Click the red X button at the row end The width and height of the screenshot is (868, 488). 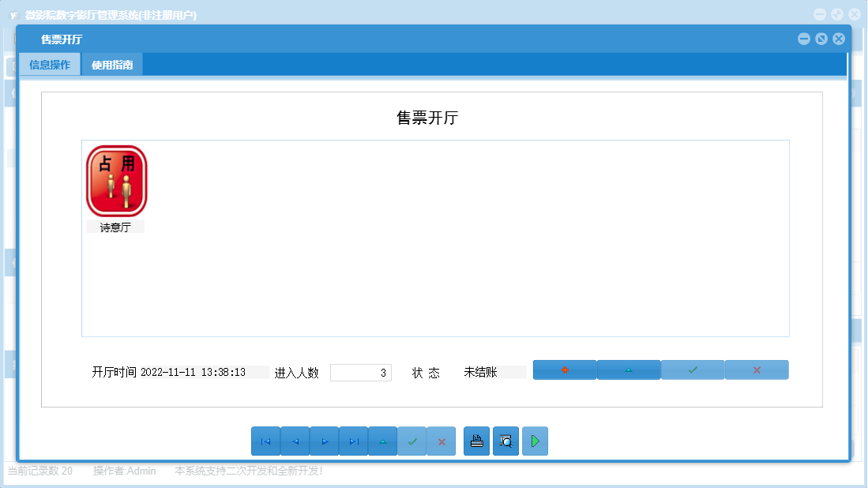[x=756, y=370]
